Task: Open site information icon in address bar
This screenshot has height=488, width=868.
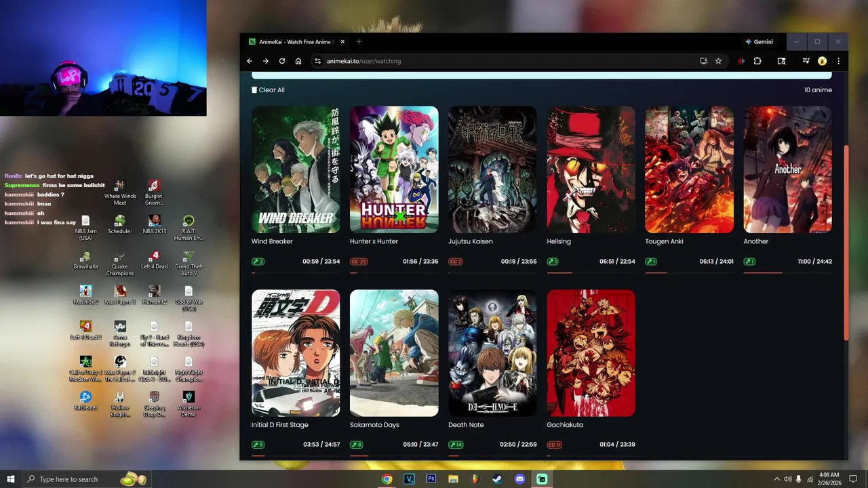Action: 317,61
